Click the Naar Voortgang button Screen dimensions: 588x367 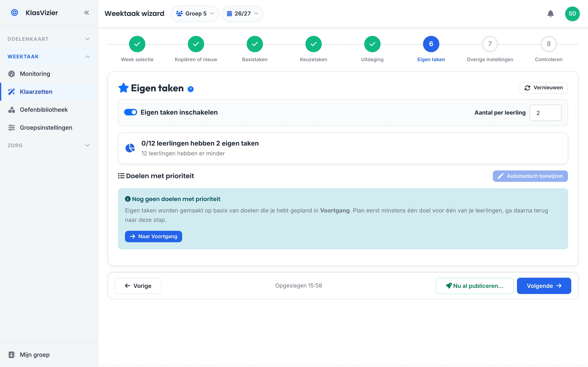coord(153,237)
